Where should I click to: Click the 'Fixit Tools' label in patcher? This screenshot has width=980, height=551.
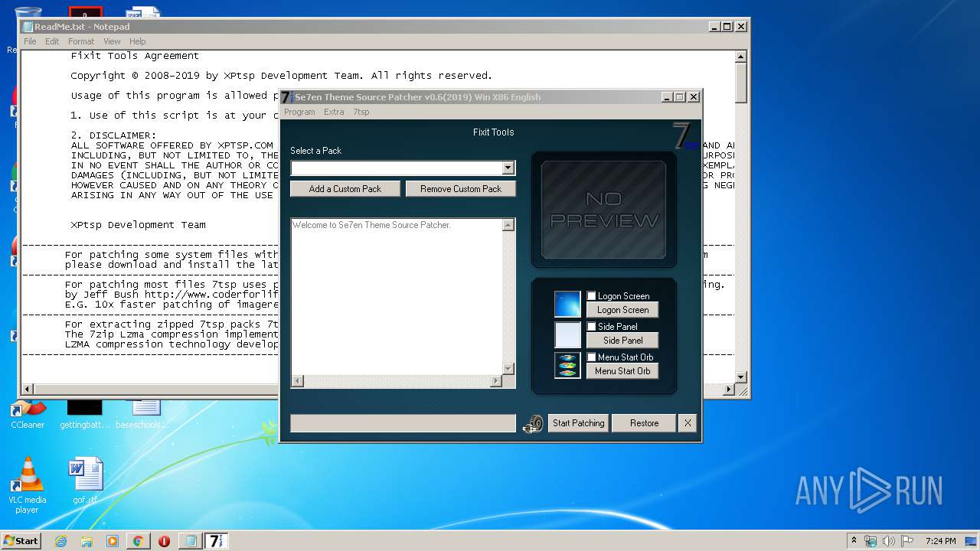tap(493, 132)
